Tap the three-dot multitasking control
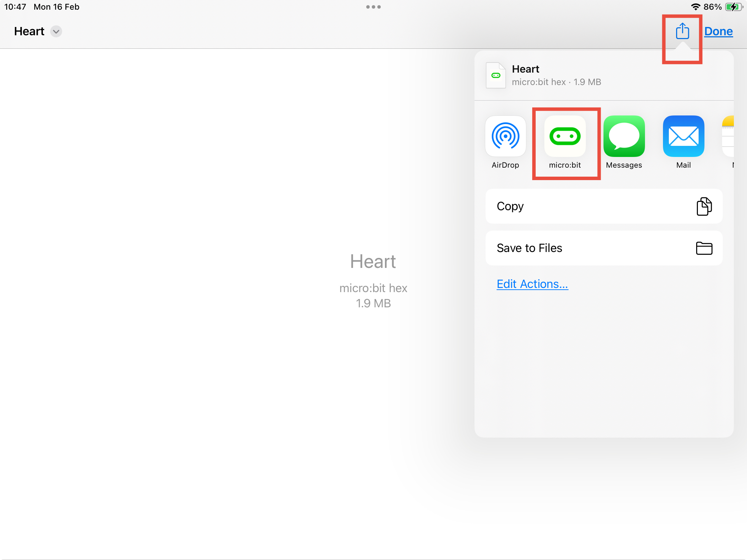Screen dimensions: 747x560 (x=373, y=7)
